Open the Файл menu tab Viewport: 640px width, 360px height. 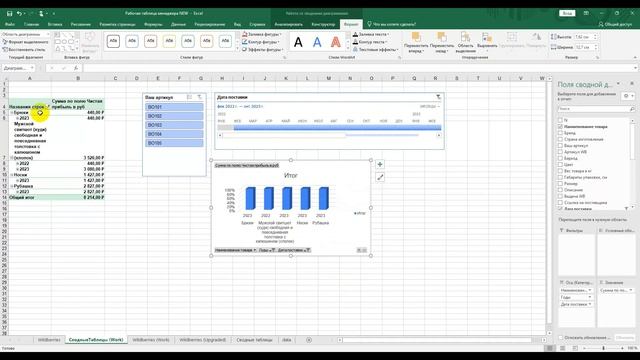pyautogui.click(x=10, y=24)
